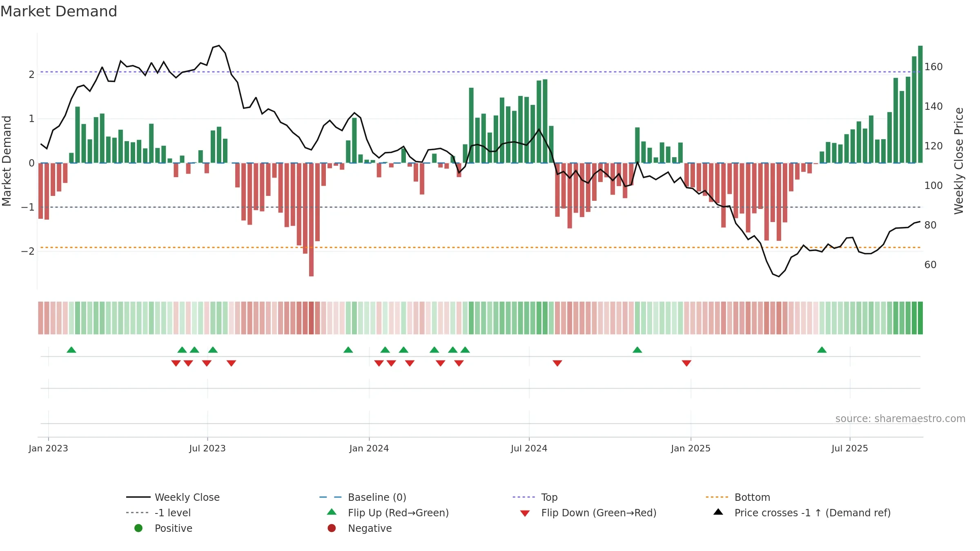Viewport: 980px width, 551px height.
Task: Click the '80' right axis tick label
Action: [x=930, y=225]
